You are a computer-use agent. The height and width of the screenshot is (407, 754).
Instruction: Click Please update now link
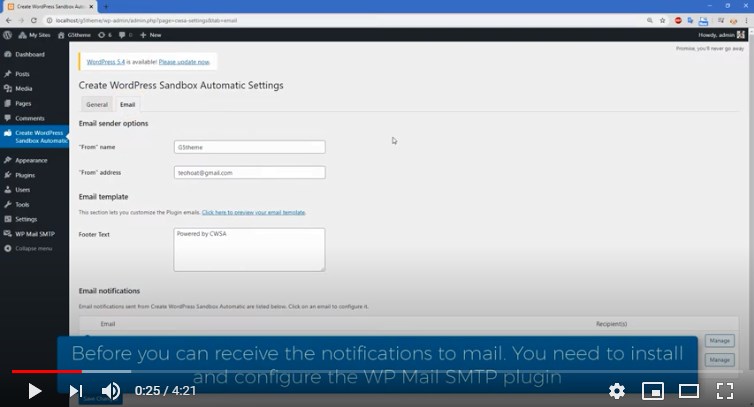coord(184,62)
